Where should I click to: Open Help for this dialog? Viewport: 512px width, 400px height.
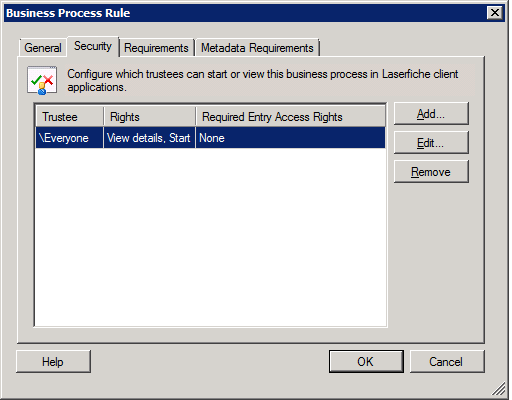click(x=53, y=362)
